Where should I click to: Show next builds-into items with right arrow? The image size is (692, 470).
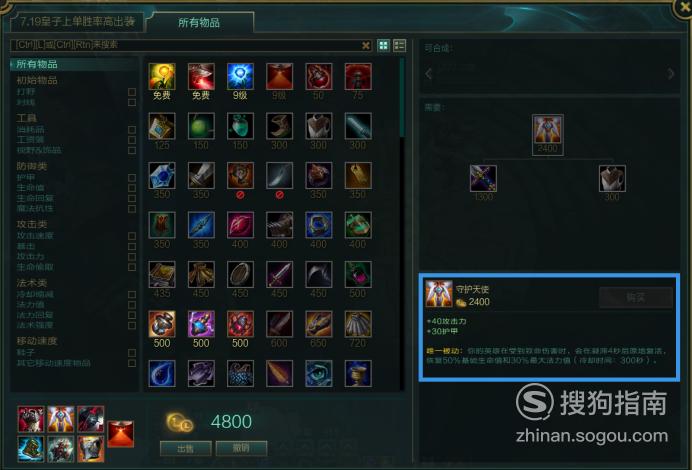(671, 74)
